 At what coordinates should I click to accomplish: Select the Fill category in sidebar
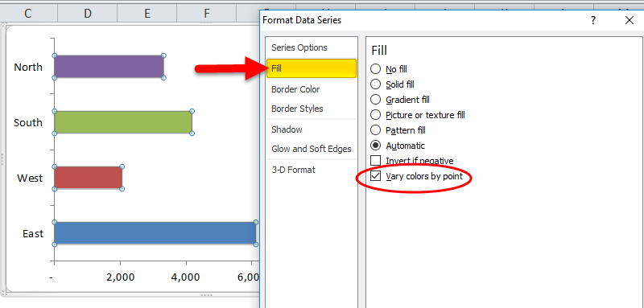tap(312, 68)
